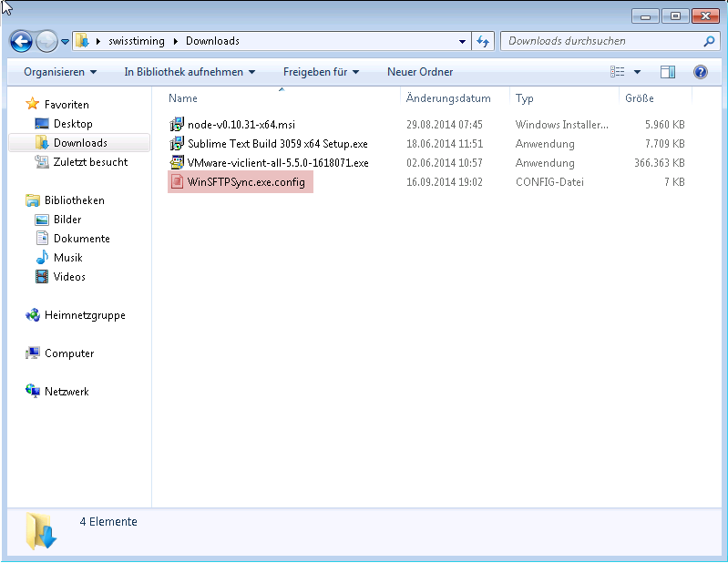The image size is (728, 563).
Task: Click the Downloads sidebar folder icon
Action: pos(42,142)
